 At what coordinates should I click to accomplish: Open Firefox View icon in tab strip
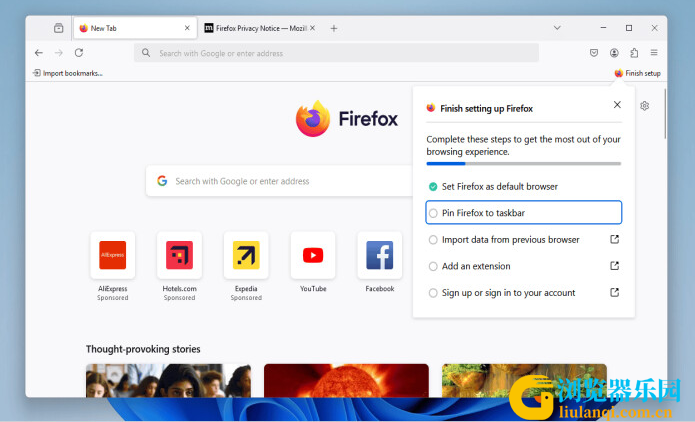[59, 28]
